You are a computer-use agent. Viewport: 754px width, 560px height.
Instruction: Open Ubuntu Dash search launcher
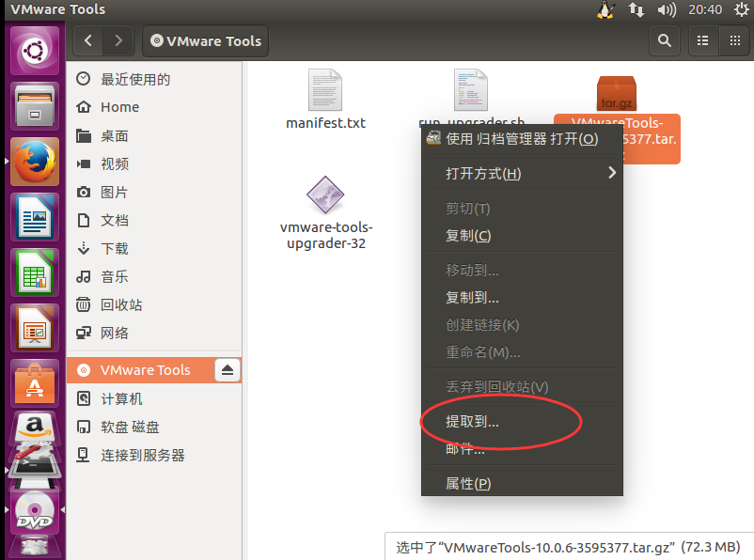(x=35, y=51)
